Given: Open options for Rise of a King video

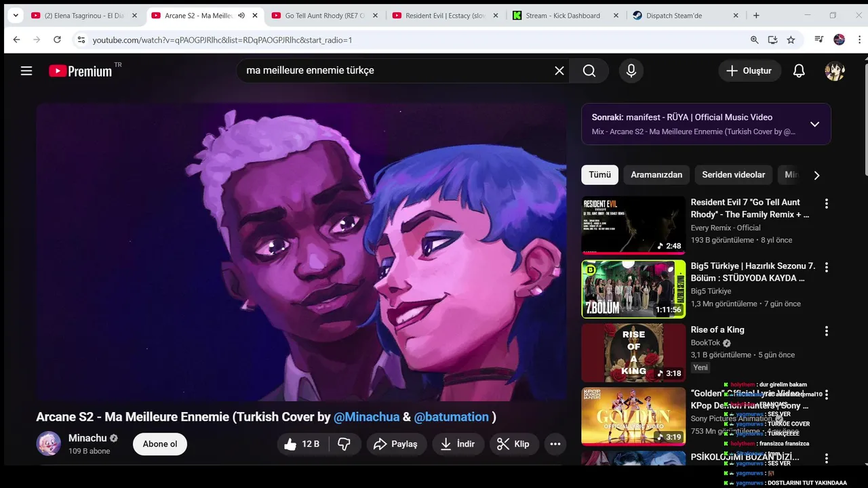Looking at the screenshot, I should tap(826, 331).
